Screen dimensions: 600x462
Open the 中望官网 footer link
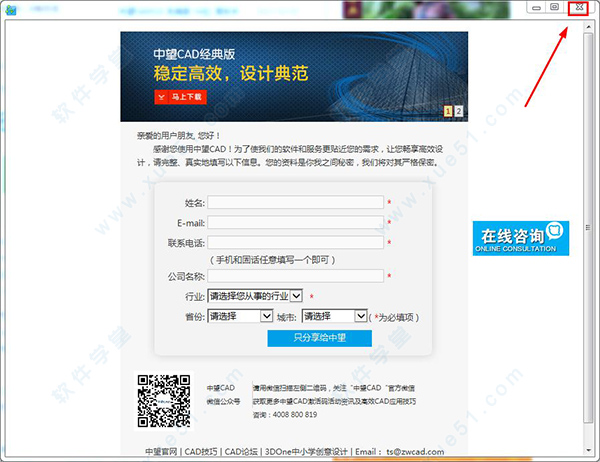(x=161, y=452)
